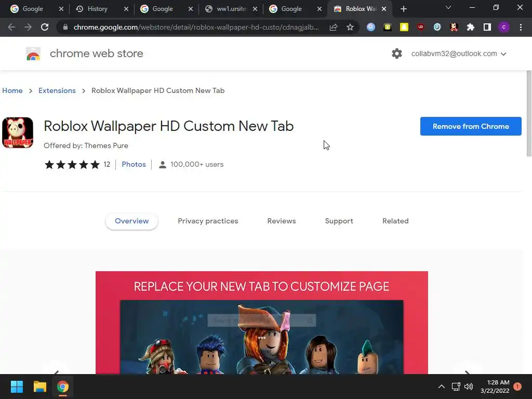Viewport: 532px width, 399px height.
Task: Switch to the History tab
Action: (x=97, y=9)
